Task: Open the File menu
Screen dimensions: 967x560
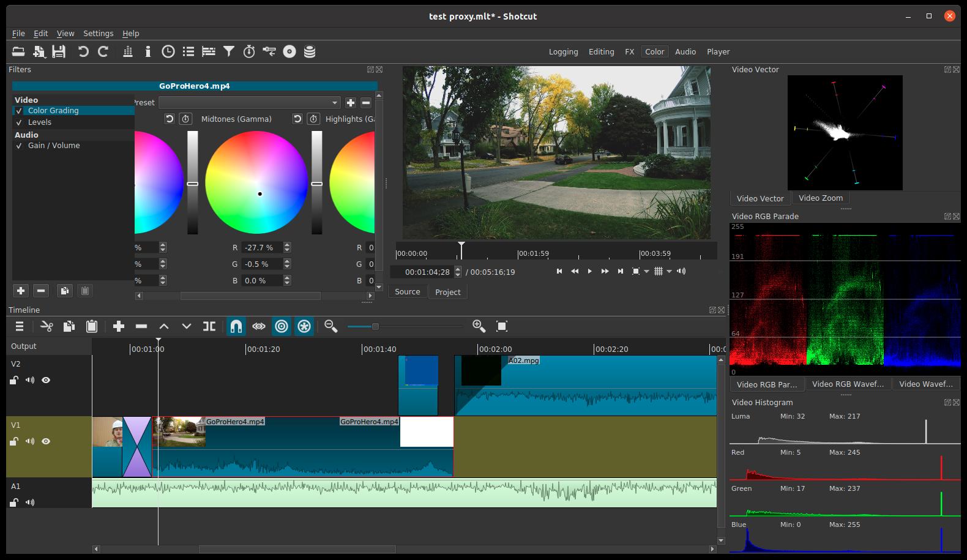Action: tap(18, 33)
